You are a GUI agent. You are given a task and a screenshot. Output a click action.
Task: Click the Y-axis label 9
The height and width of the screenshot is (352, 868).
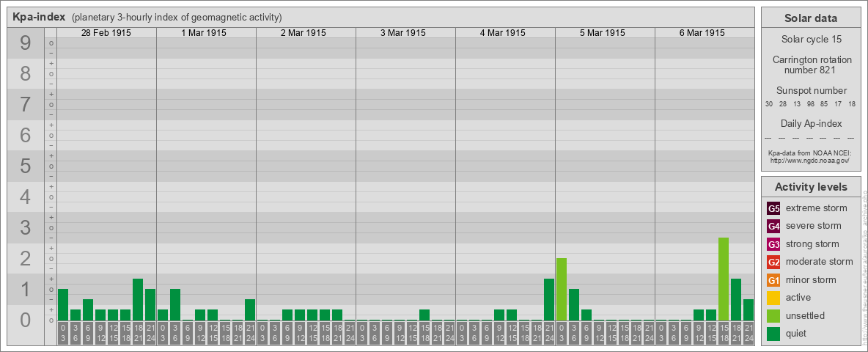(25, 43)
